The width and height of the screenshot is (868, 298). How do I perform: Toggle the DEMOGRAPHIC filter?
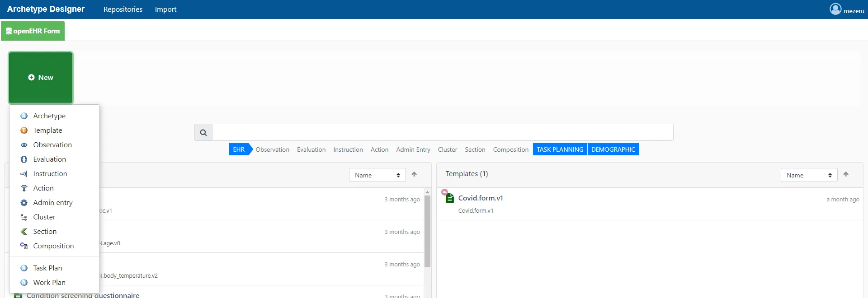pos(613,149)
